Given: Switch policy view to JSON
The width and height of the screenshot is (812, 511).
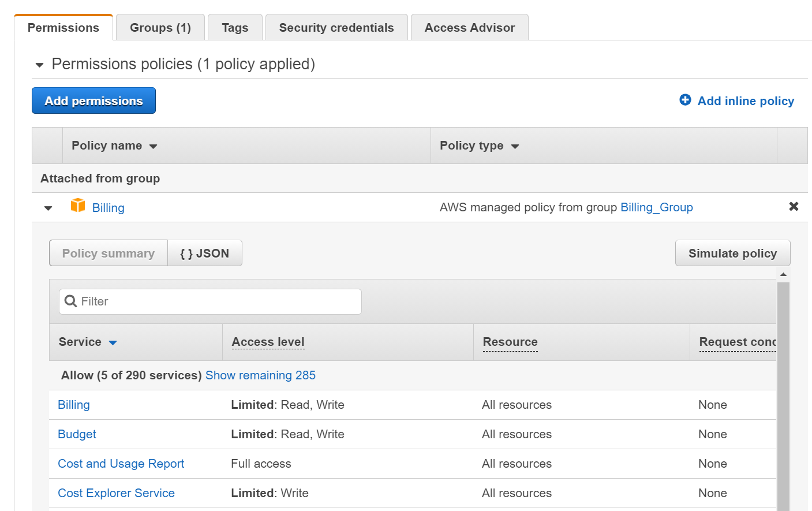Looking at the screenshot, I should tap(204, 253).
